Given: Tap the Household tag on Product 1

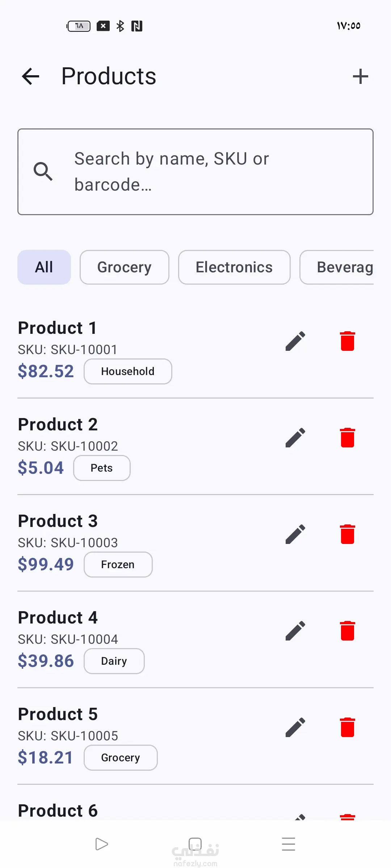Looking at the screenshot, I should coord(128,371).
